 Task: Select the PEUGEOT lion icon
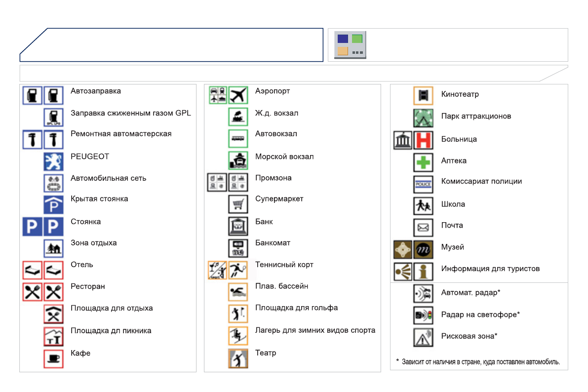pyautogui.click(x=53, y=161)
